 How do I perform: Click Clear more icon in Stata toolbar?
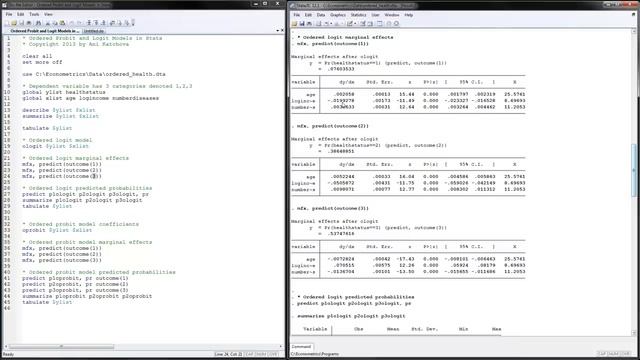pyautogui.click(x=389, y=24)
